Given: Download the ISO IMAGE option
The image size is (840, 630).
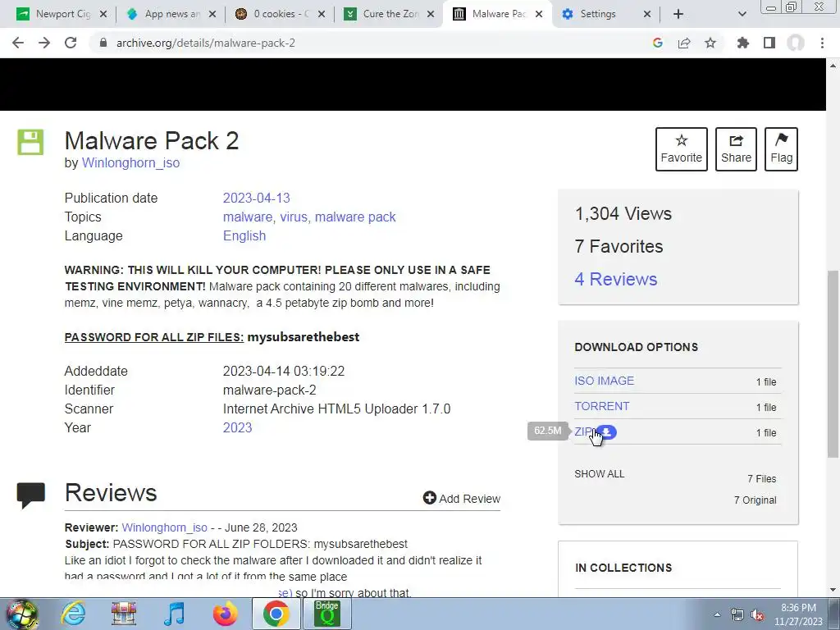Looking at the screenshot, I should pyautogui.click(x=604, y=381).
